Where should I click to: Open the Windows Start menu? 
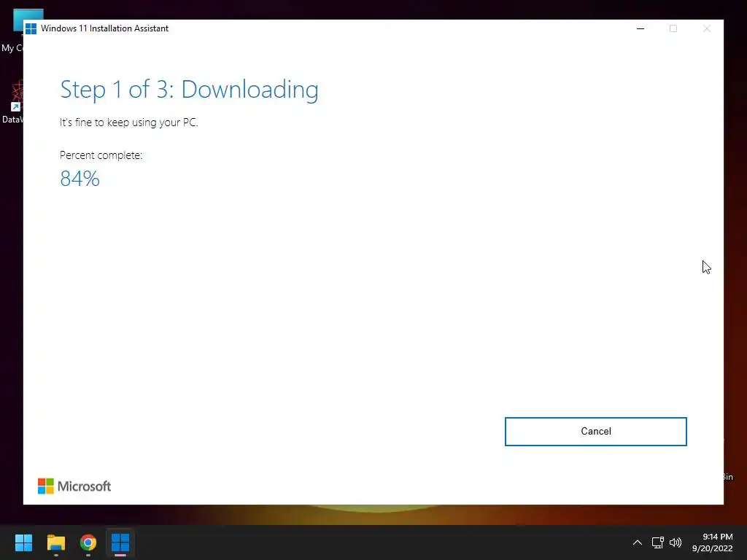click(23, 542)
